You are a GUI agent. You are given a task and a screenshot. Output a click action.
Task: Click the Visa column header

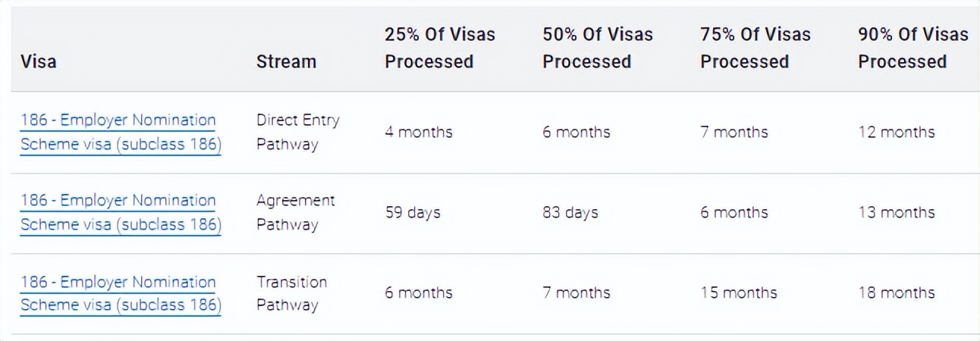38,61
